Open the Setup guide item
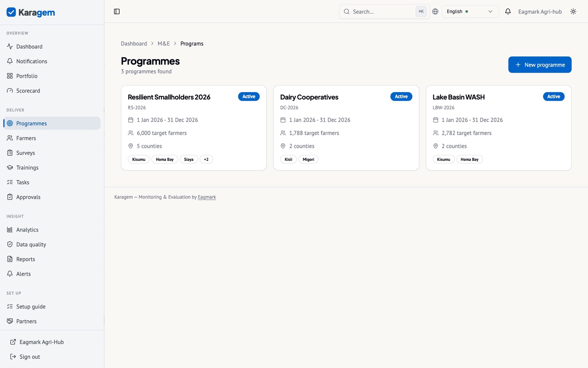The width and height of the screenshot is (588, 368). point(52,307)
